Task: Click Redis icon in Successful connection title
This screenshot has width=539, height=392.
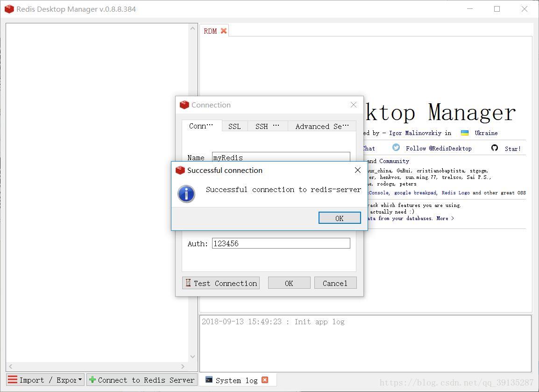Action: (x=180, y=170)
